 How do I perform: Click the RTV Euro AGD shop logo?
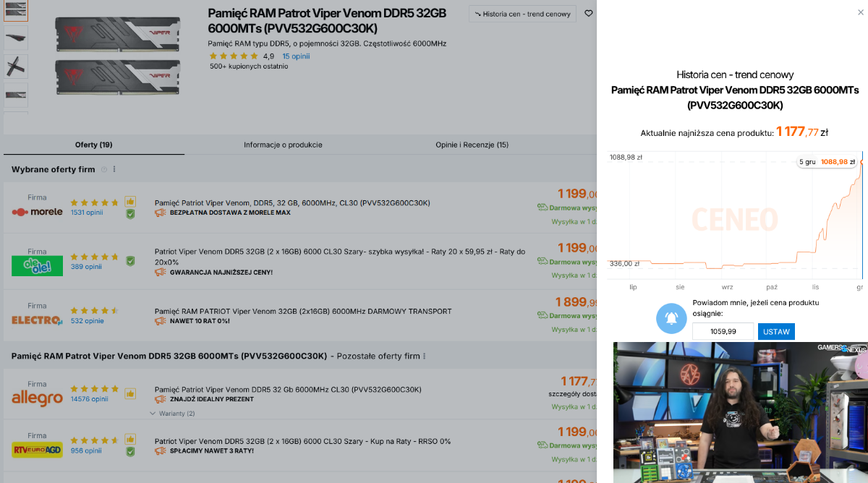click(x=37, y=450)
